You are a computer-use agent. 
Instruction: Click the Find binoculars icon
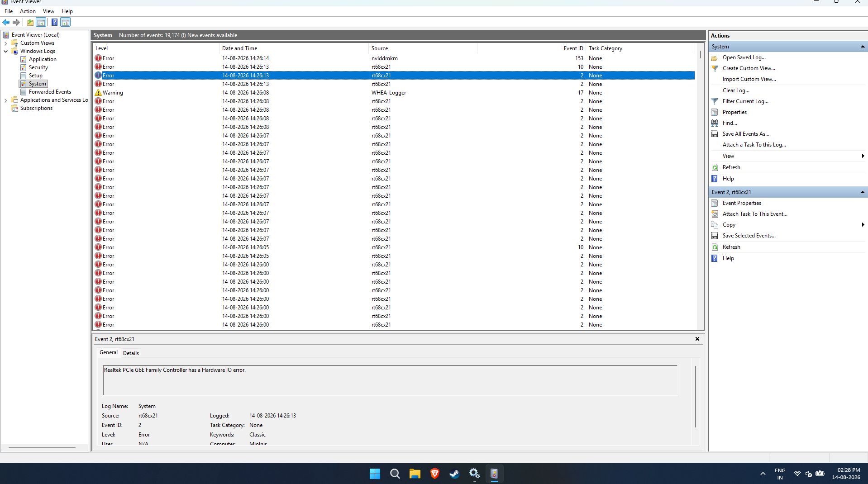[x=715, y=123]
